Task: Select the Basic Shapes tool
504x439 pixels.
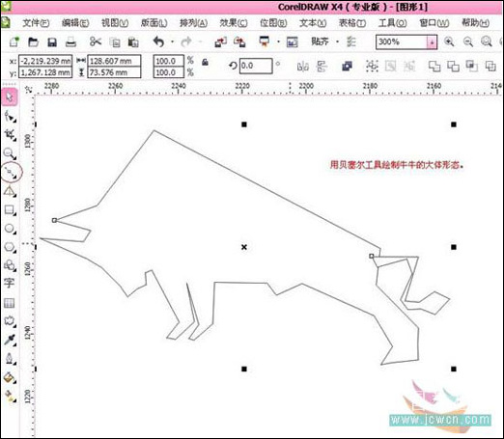Action: click(10, 265)
